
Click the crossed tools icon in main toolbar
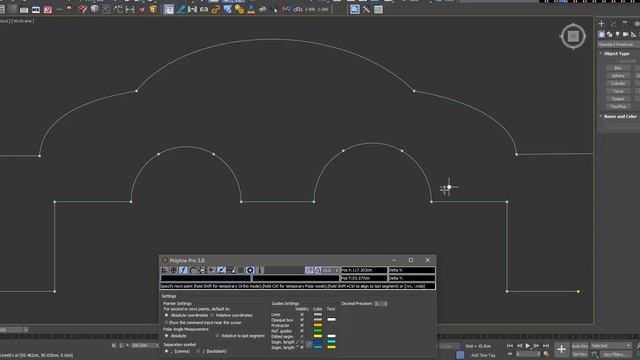[366, 9]
